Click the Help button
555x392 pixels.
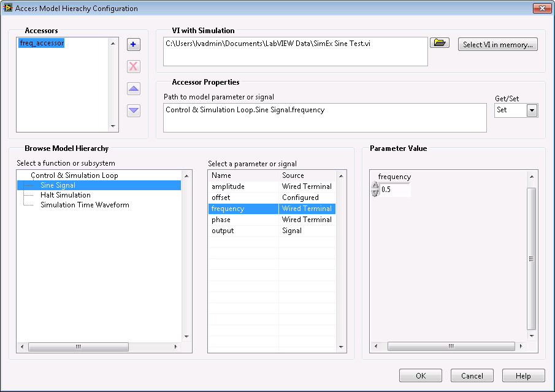(x=523, y=375)
